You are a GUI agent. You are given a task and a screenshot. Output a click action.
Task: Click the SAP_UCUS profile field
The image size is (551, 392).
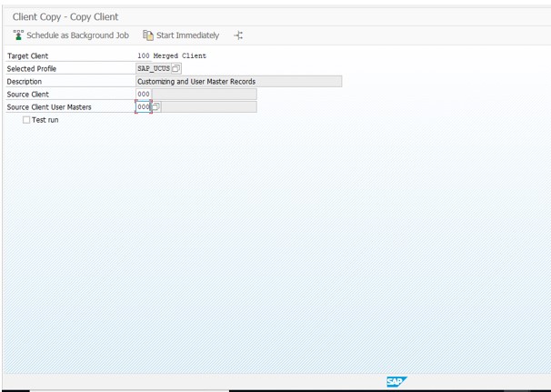154,68
